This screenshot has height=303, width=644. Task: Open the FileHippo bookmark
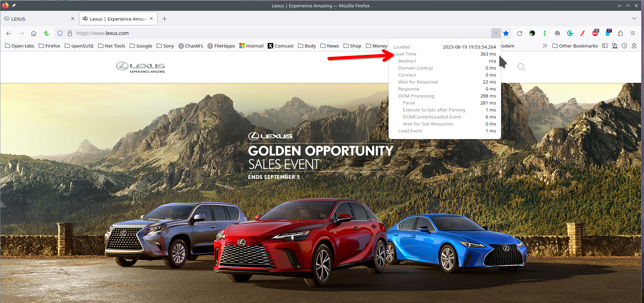pyautogui.click(x=221, y=46)
